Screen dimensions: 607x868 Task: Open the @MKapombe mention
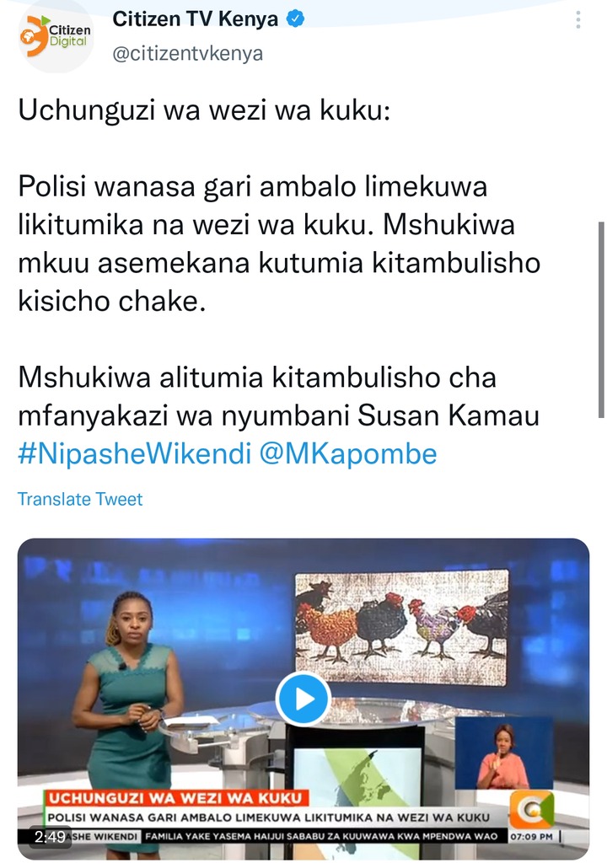point(348,453)
